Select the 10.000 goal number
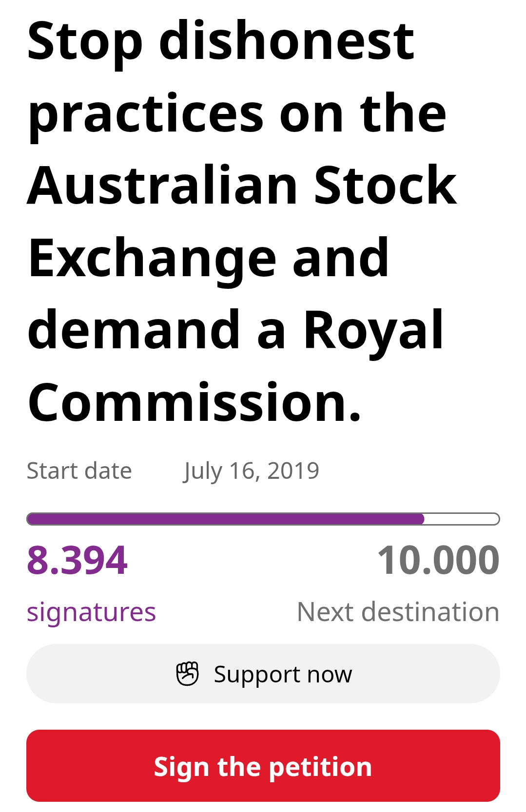The height and width of the screenshot is (812, 526). [x=438, y=560]
